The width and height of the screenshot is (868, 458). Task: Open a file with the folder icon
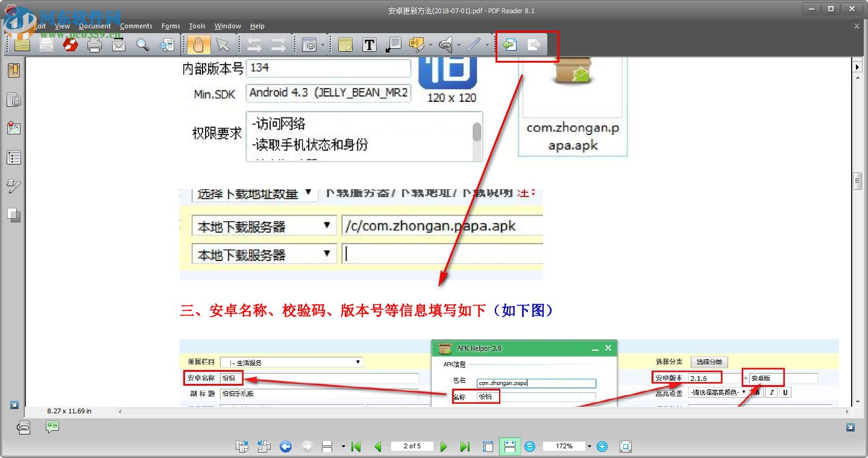[22, 45]
